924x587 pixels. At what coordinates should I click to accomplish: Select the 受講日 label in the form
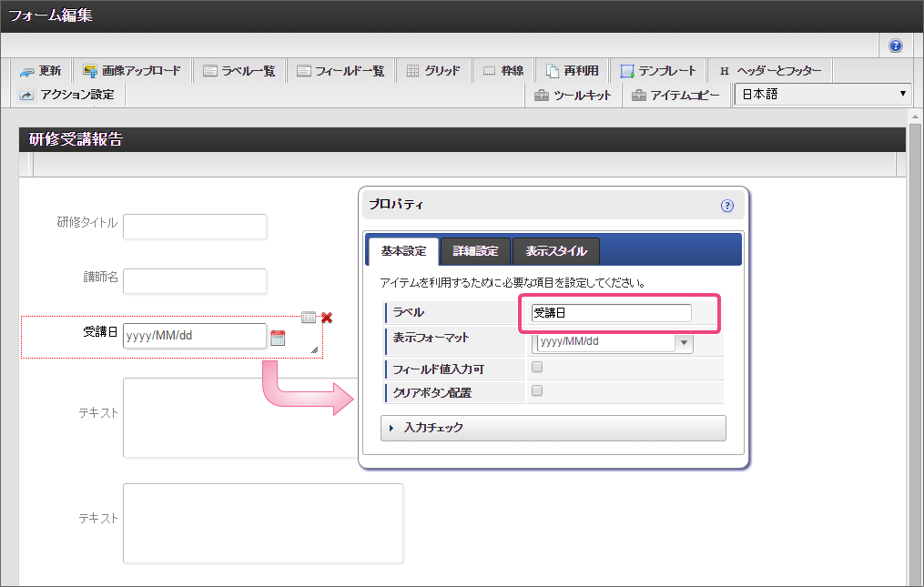click(100, 332)
